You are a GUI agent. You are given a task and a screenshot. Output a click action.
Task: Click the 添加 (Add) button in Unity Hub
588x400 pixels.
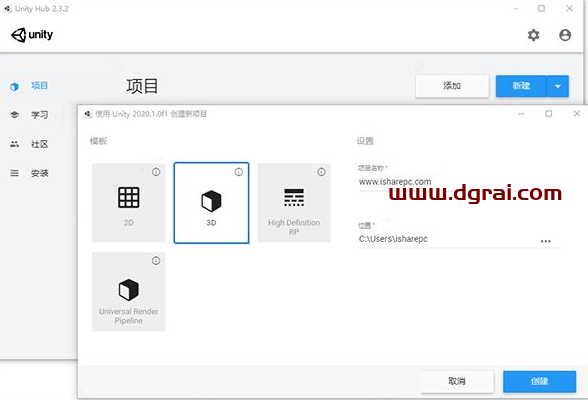click(452, 86)
